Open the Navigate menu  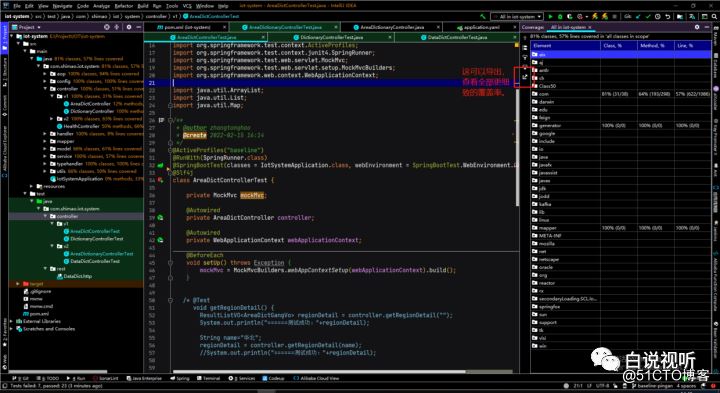(x=62, y=6)
